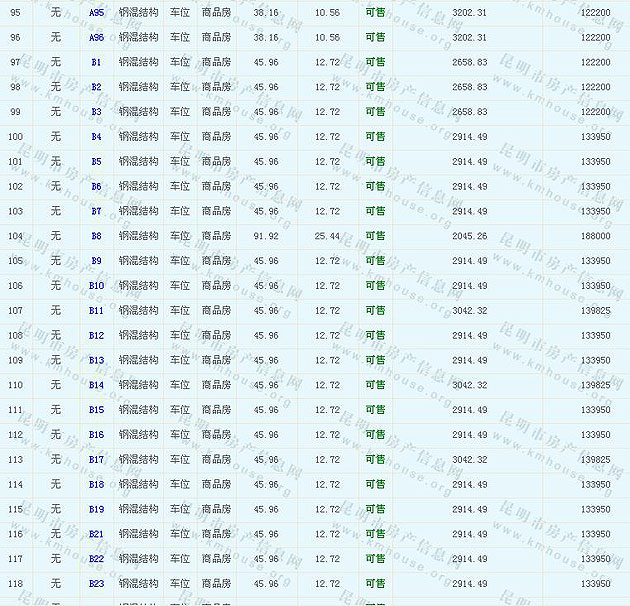The width and height of the screenshot is (630, 606).
Task: Open the B11 unit link
Action: tap(96, 311)
